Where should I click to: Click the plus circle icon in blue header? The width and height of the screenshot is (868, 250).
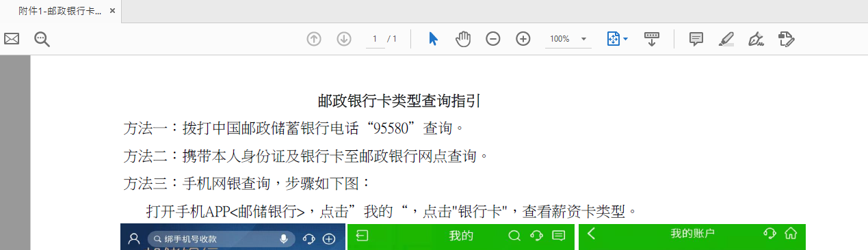click(329, 238)
